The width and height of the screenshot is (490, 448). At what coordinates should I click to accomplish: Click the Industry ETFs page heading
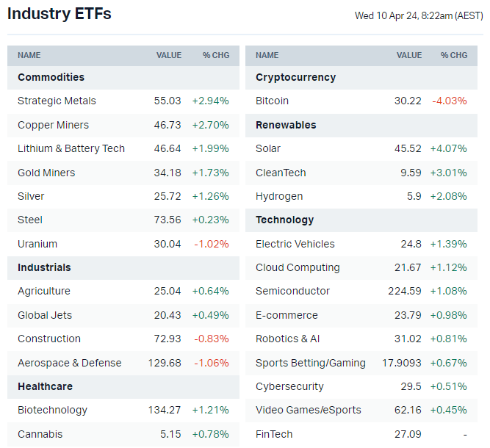[x=60, y=13]
